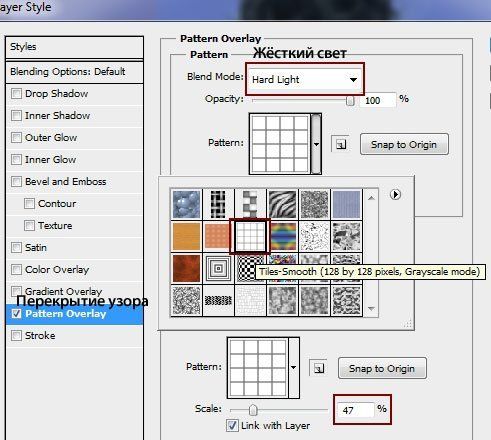
Task: Create new preset icon beside upper Pattern swatch
Action: [x=341, y=144]
